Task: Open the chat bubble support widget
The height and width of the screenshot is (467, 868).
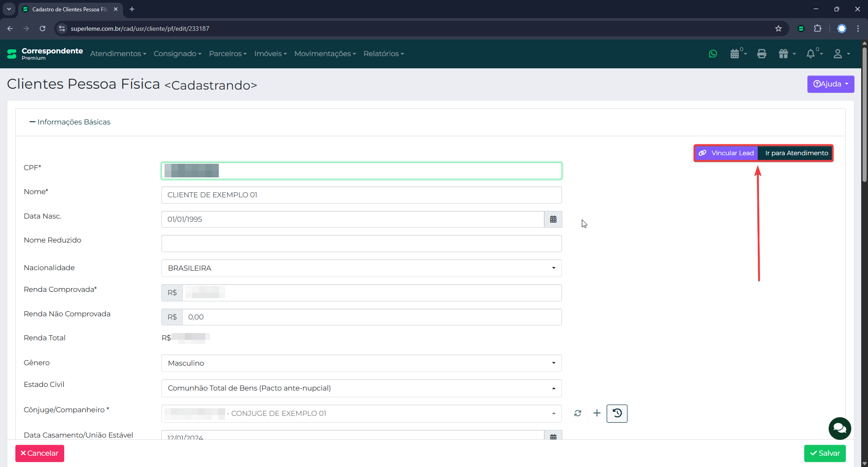Action: tap(840, 428)
